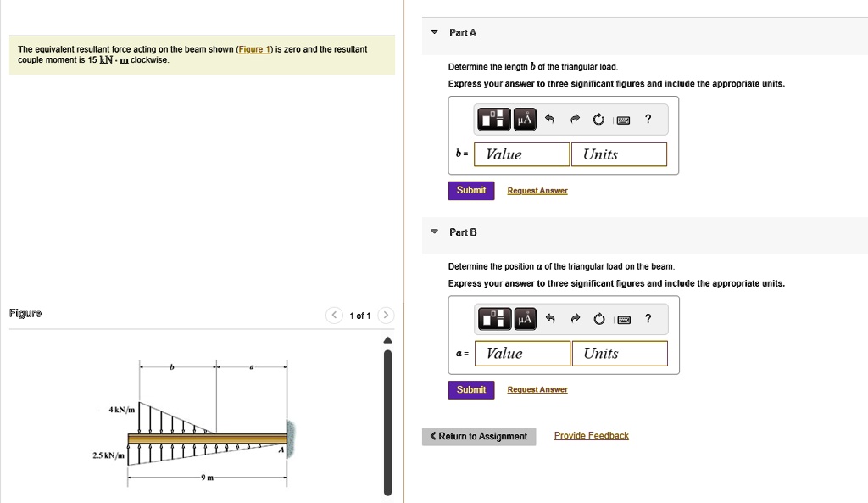868x503 pixels.
Task: Click the undo arrow in Part A toolbar
Action: click(553, 119)
